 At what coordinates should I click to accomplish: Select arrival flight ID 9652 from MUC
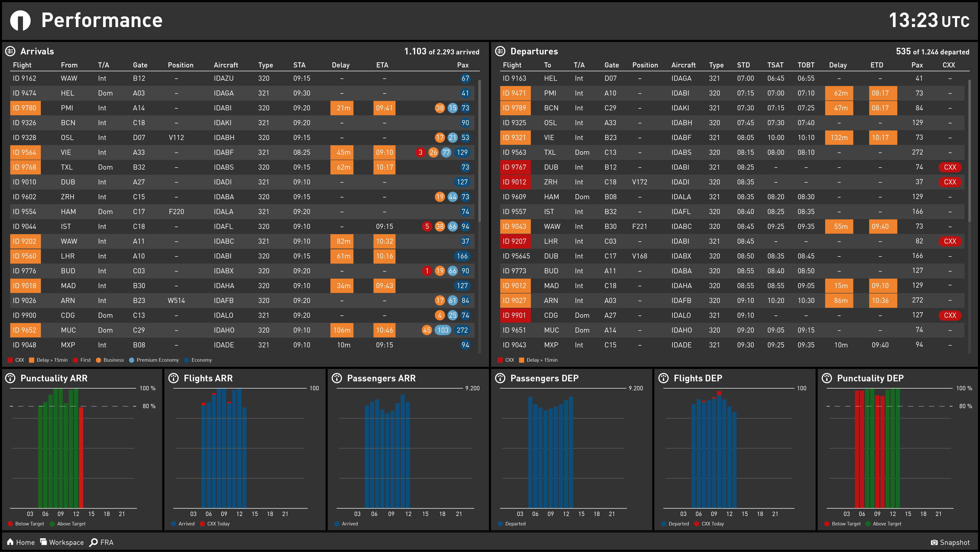click(25, 330)
